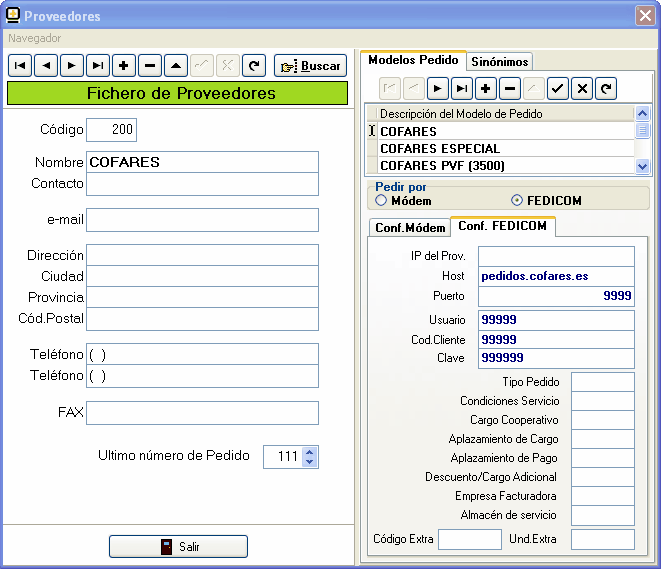661x569 pixels.
Task: Jump to last supplier record
Action: 98,66
